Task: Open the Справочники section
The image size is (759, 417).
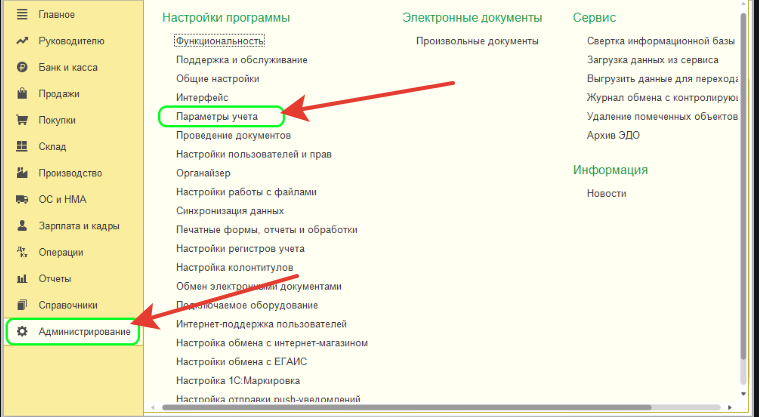Action: [68, 305]
